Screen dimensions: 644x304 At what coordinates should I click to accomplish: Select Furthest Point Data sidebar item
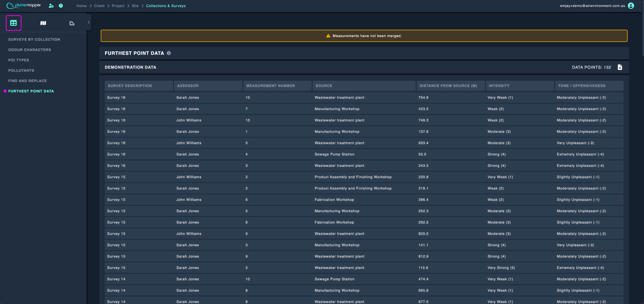click(31, 91)
